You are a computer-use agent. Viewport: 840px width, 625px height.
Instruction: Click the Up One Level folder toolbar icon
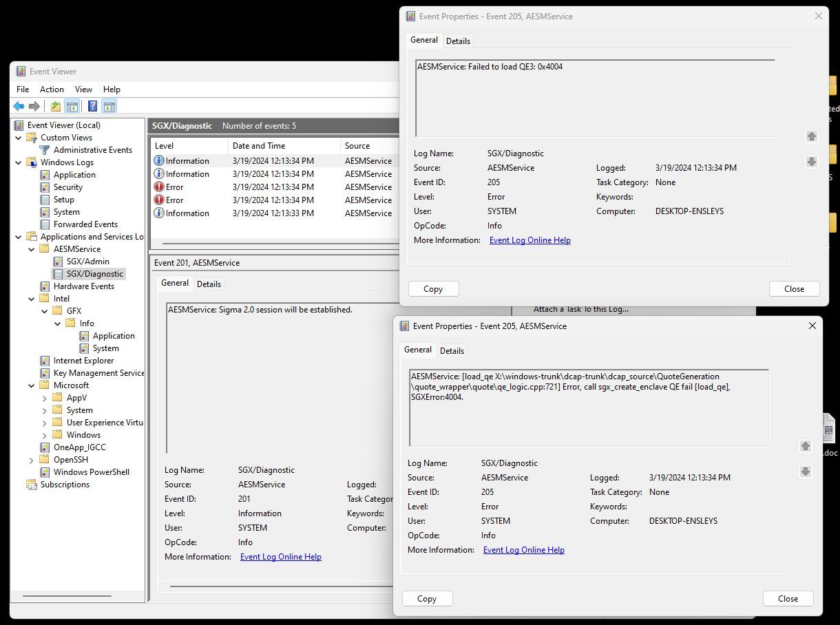56,106
